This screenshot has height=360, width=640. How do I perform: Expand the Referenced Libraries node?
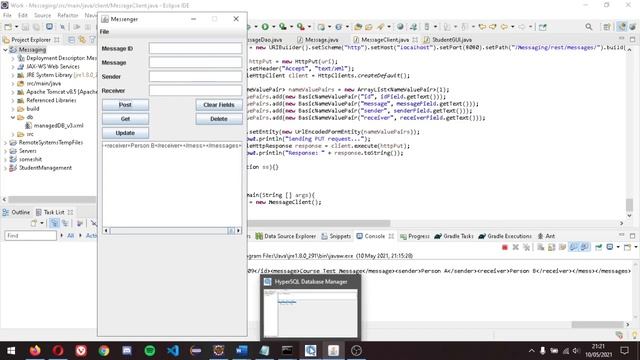point(13,100)
